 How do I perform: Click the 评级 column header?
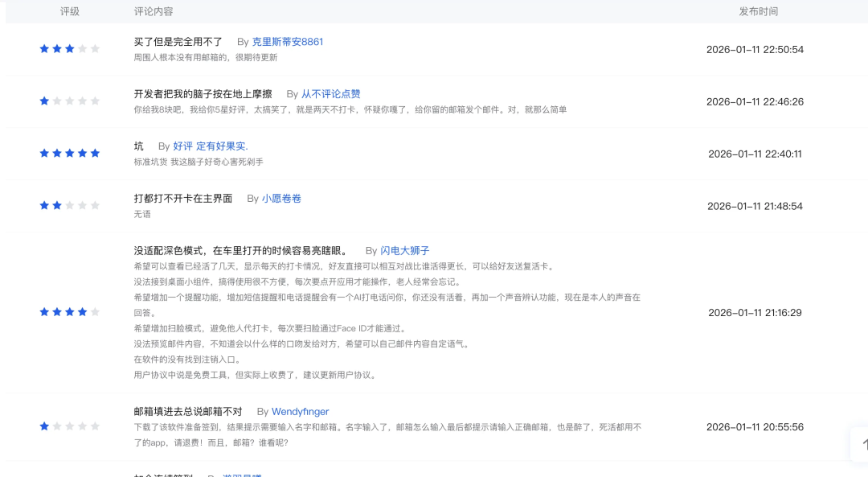[x=70, y=11]
